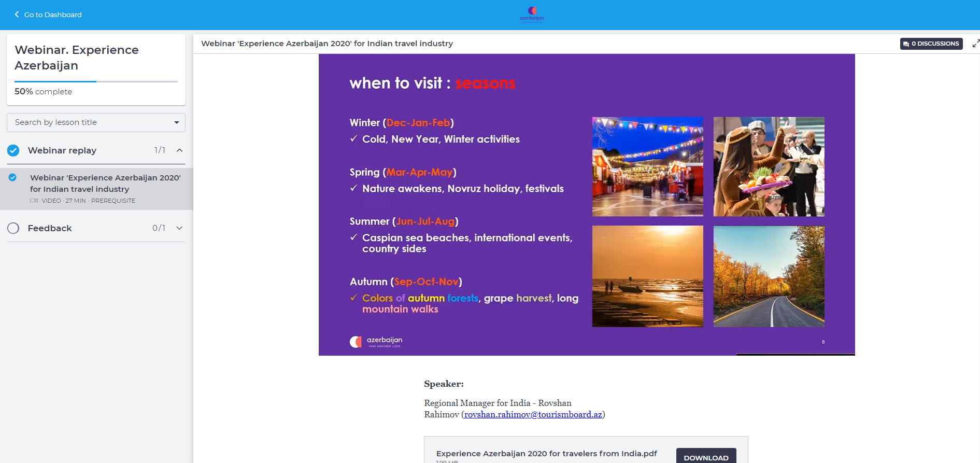Image resolution: width=980 pixels, height=463 pixels.
Task: Click the 0/1 count next to Feedback
Action: [x=159, y=228]
